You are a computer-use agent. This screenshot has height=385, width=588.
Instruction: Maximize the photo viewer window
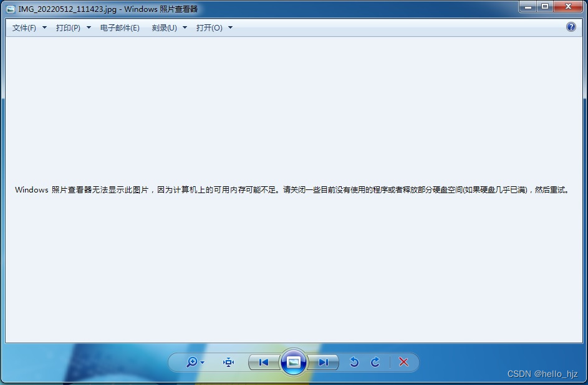pyautogui.click(x=545, y=6)
